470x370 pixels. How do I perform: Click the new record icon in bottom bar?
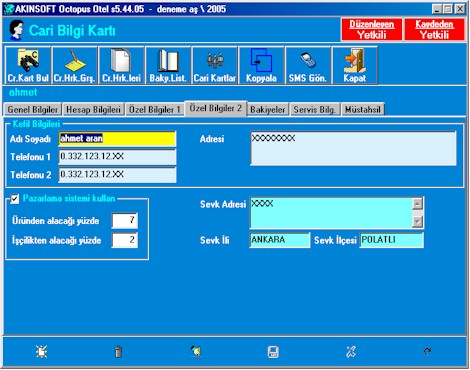(x=42, y=352)
